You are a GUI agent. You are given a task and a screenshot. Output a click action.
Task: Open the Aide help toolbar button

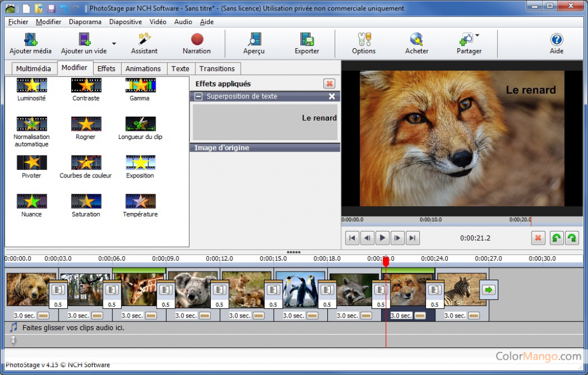556,44
